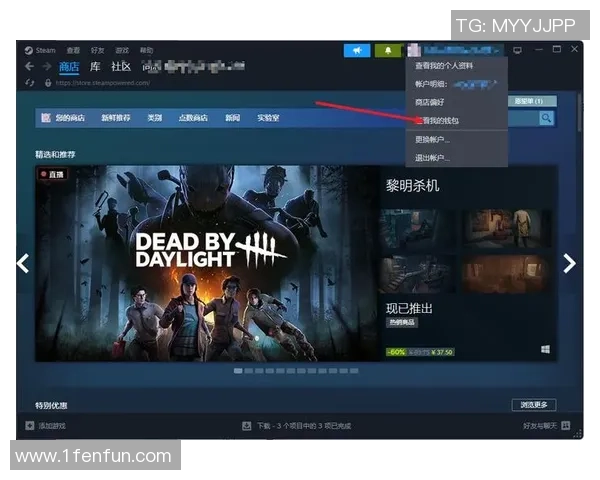Click the 黎明杀机 game title

point(412,186)
